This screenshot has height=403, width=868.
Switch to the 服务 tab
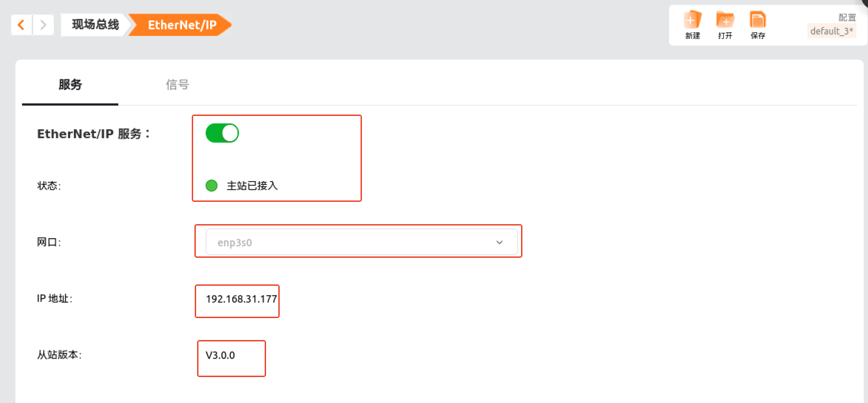pyautogui.click(x=70, y=85)
